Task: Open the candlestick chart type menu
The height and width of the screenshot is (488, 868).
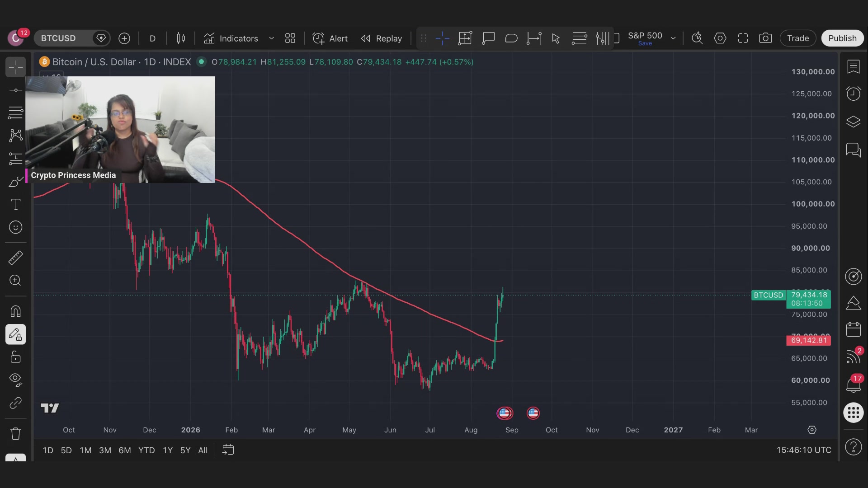Action: click(x=181, y=38)
